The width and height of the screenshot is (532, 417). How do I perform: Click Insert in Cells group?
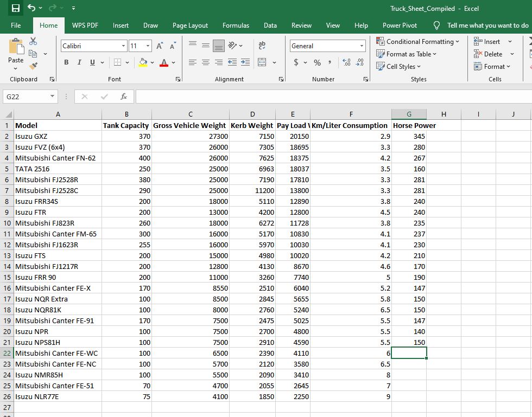pyautogui.click(x=487, y=41)
